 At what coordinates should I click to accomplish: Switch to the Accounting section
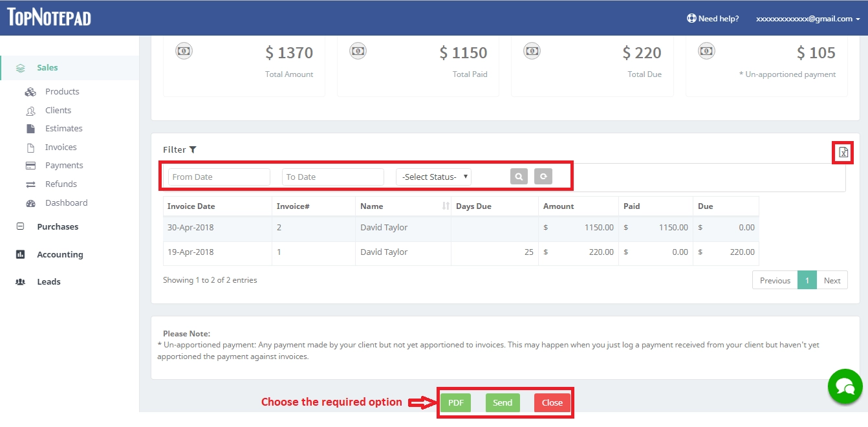click(x=61, y=254)
